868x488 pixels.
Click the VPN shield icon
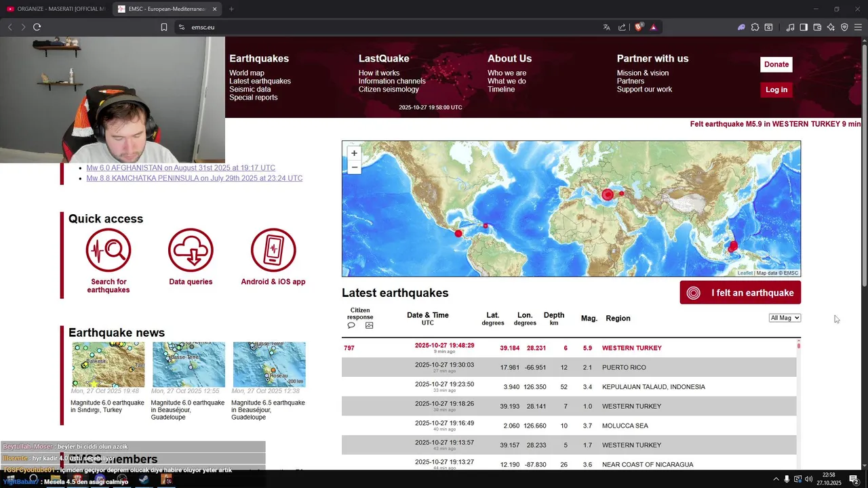click(x=844, y=27)
